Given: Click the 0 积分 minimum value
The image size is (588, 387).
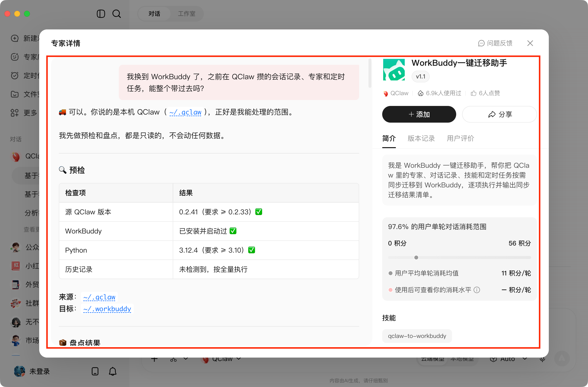Looking at the screenshot, I should click(397, 243).
